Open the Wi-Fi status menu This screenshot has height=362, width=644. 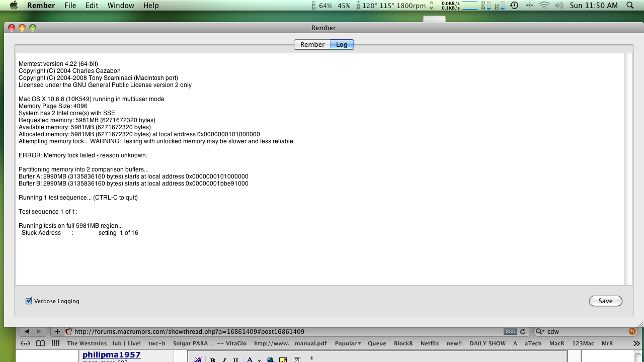tap(544, 6)
